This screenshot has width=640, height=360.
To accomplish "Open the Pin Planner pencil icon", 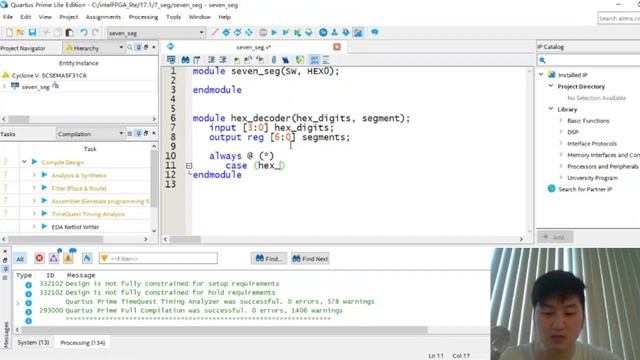I will (x=215, y=32).
